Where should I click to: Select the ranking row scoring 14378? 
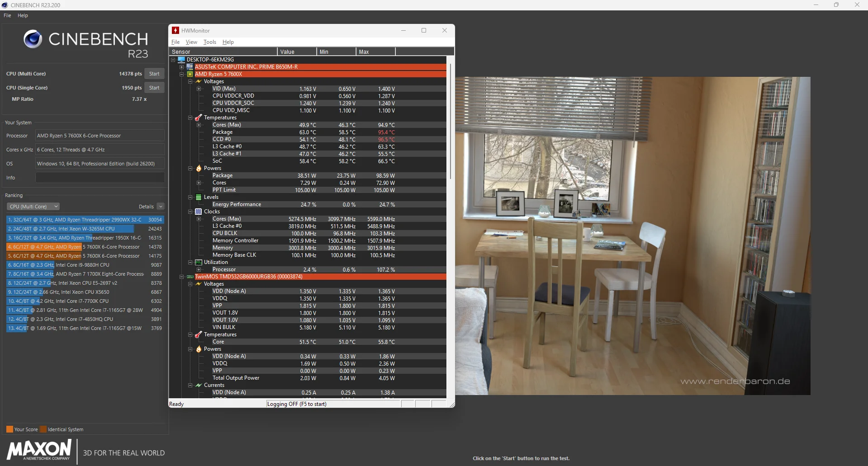click(x=85, y=247)
